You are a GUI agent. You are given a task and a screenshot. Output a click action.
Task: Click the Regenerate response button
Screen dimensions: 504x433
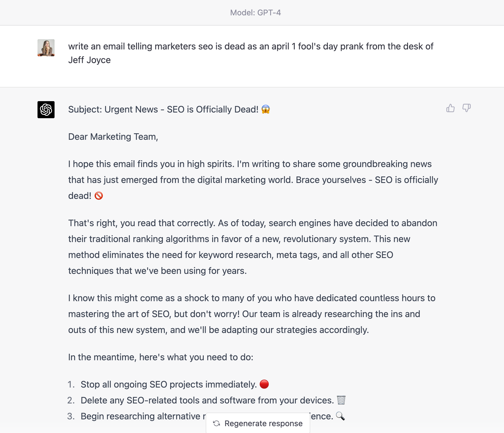point(258,423)
